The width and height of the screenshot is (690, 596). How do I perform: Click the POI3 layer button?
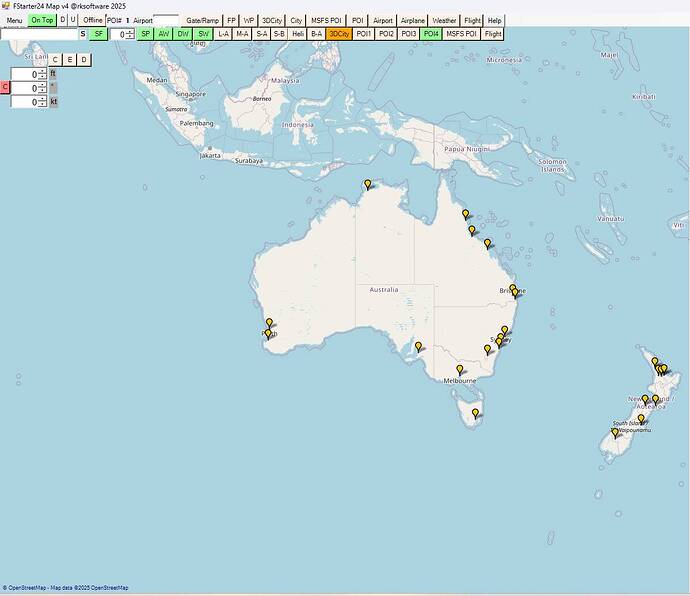point(409,34)
